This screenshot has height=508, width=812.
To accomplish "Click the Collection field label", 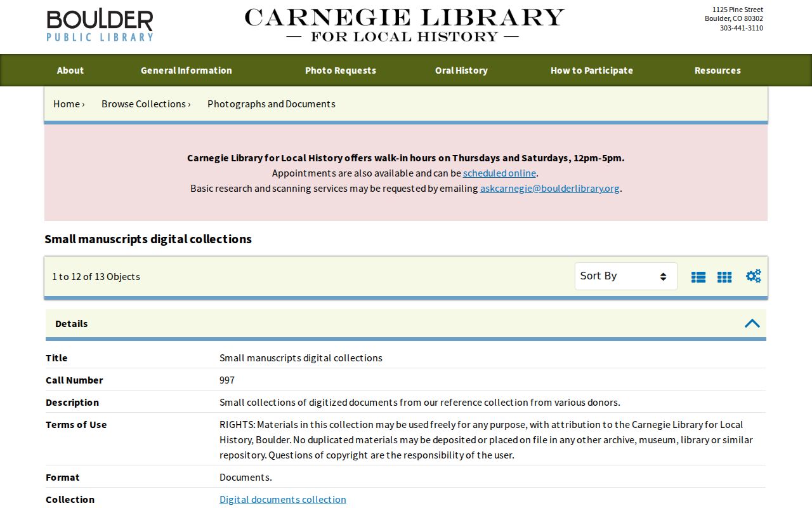I will click(70, 500).
